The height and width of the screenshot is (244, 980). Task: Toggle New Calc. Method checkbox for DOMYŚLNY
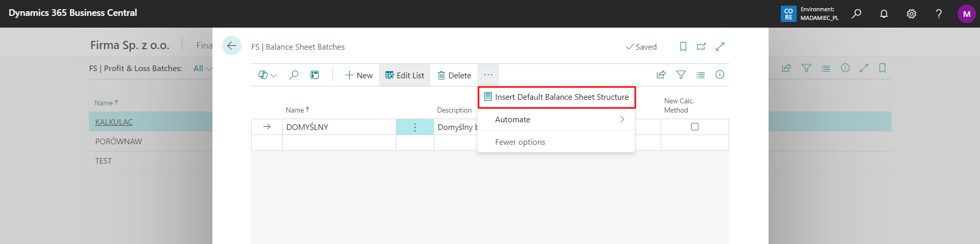[695, 127]
